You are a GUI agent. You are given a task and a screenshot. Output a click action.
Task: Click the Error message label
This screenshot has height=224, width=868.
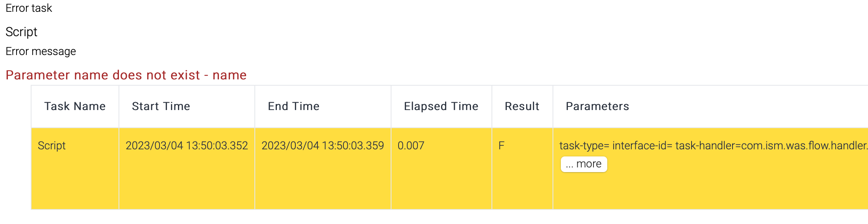point(41,51)
